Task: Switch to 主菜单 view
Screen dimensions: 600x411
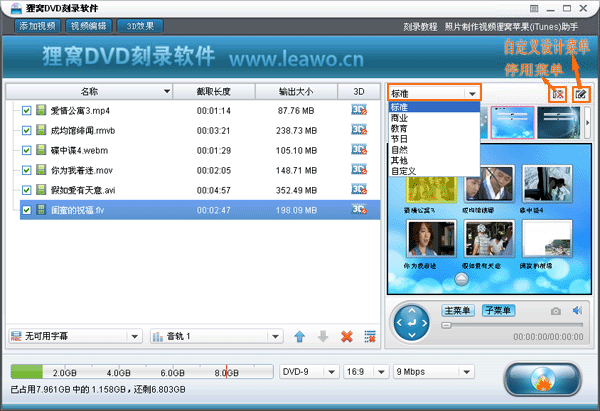Action: (458, 311)
